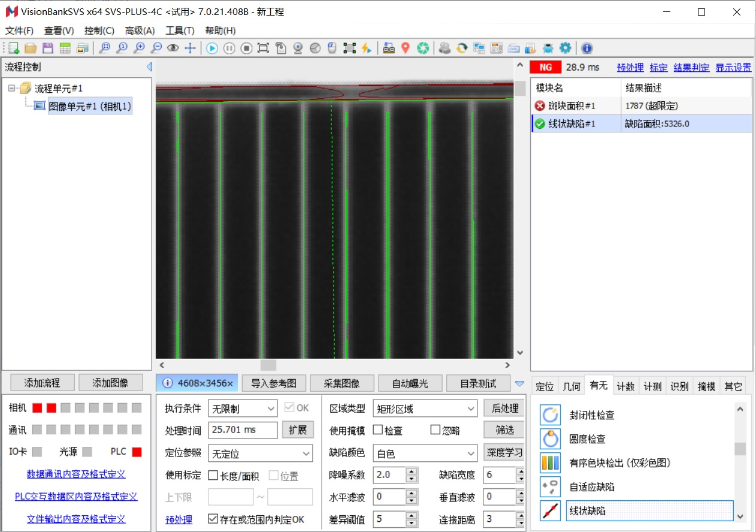Open the 显示设置 link
Screen dimensions: 756x532
coord(733,68)
